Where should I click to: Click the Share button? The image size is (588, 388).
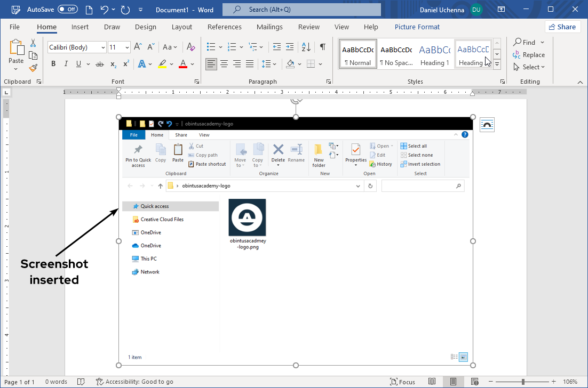(x=562, y=27)
